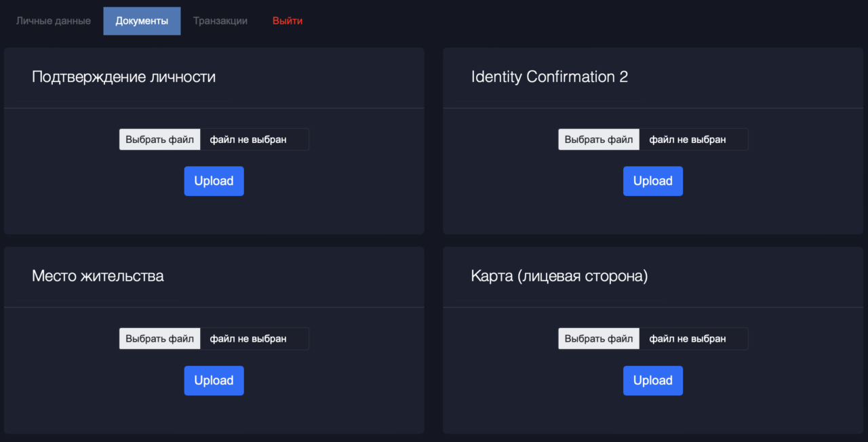Click the Identity Confirmation 2 heading
Viewport: 868px width, 442px height.
tap(549, 77)
